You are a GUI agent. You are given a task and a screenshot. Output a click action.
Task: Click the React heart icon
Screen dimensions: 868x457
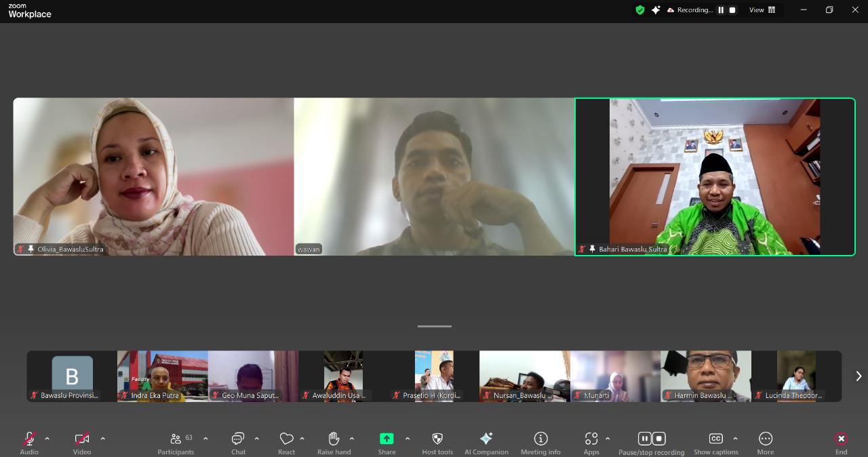tap(286, 439)
